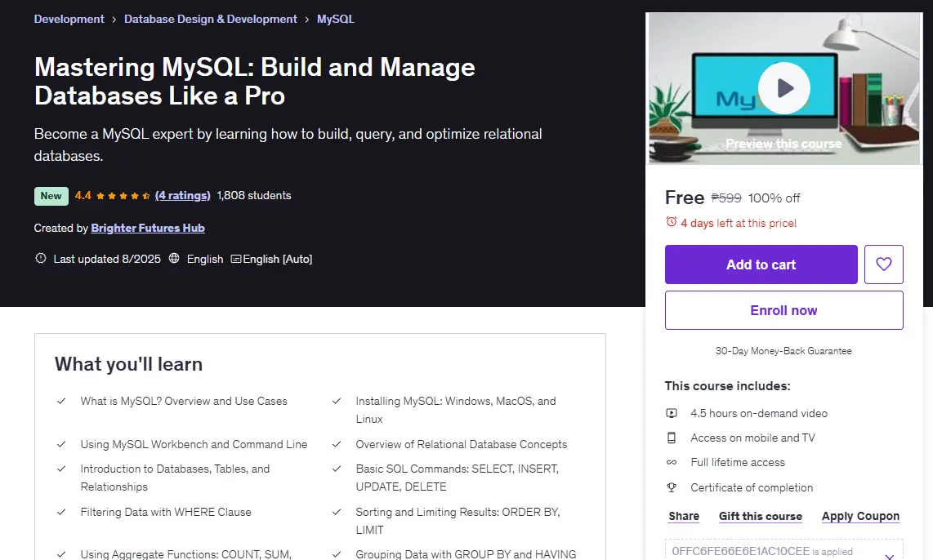The image size is (933, 560).
Task: Click the Add to cart button
Action: click(x=761, y=264)
